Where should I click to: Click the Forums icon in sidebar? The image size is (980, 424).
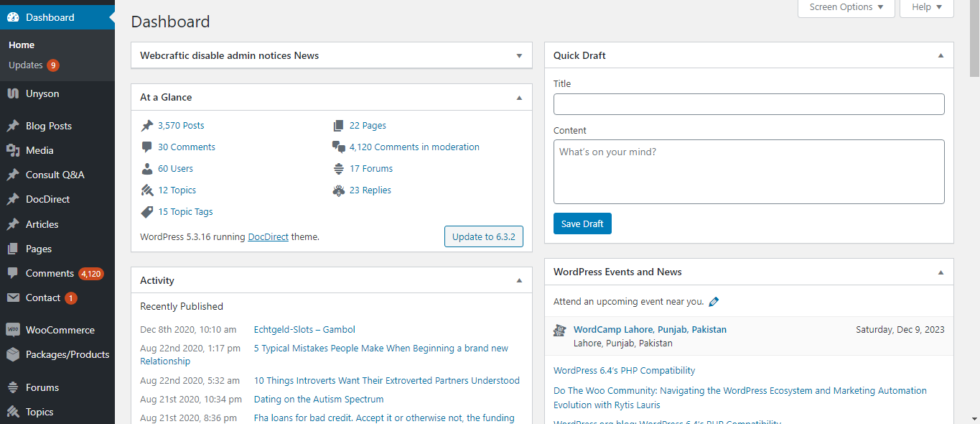tap(13, 387)
